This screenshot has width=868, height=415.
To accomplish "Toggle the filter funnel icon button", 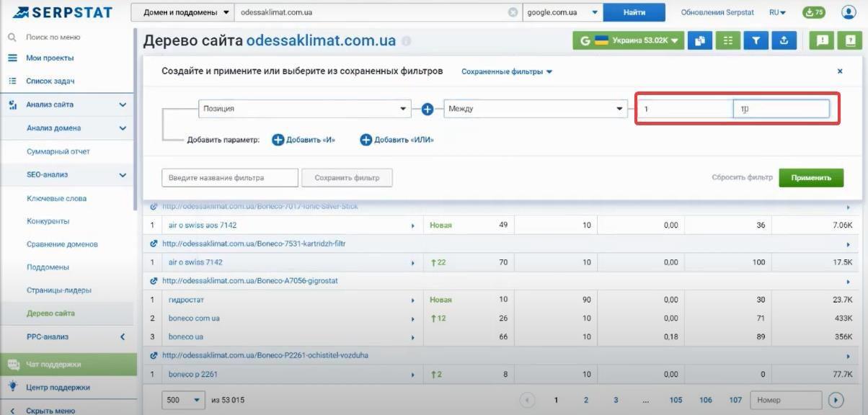I will click(x=756, y=41).
